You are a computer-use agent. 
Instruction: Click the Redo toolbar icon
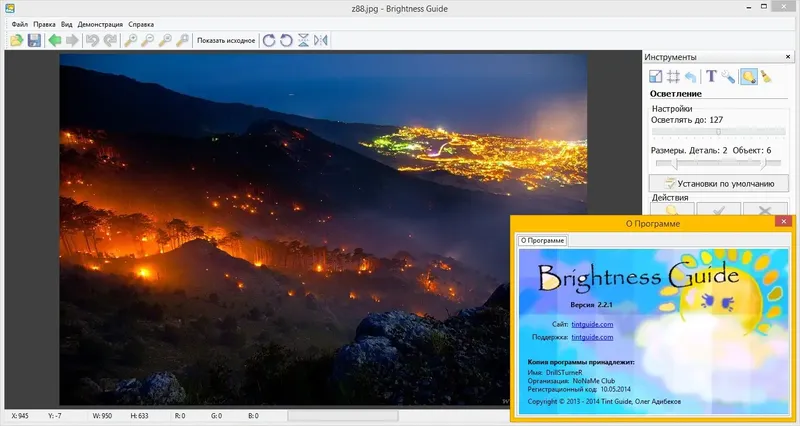click(110, 40)
